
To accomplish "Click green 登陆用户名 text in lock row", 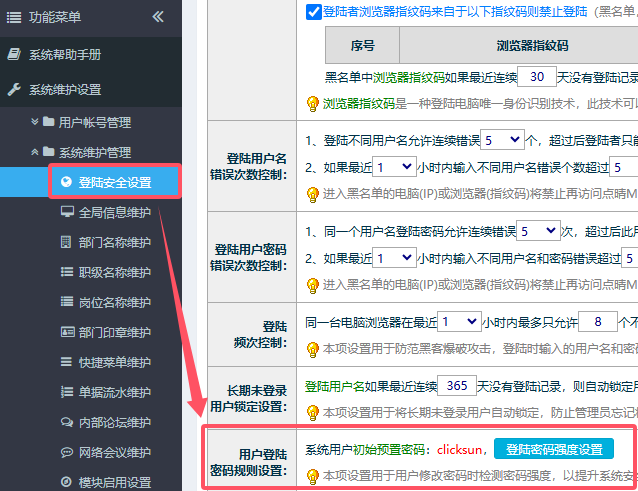I will [x=334, y=386].
